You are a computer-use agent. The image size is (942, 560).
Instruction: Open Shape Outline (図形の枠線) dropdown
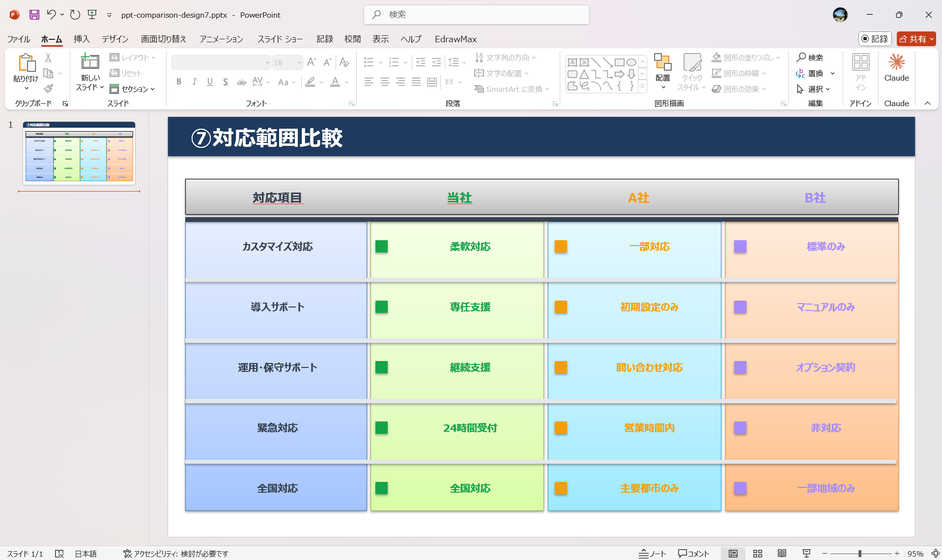click(739, 73)
